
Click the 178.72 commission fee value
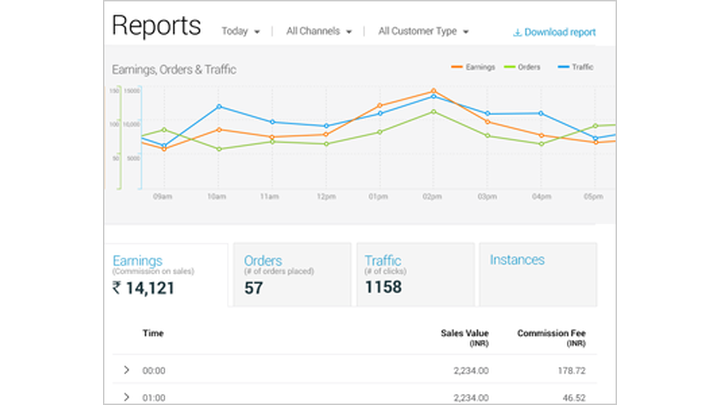(x=572, y=371)
